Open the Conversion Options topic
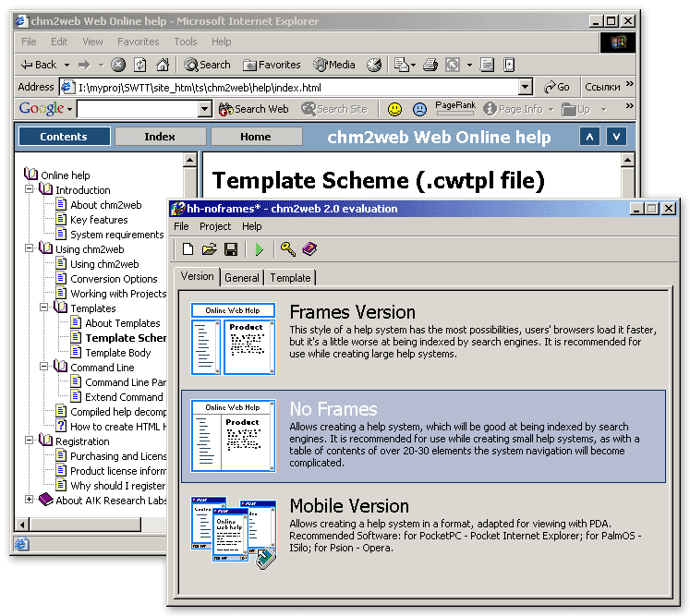 pyautogui.click(x=114, y=279)
